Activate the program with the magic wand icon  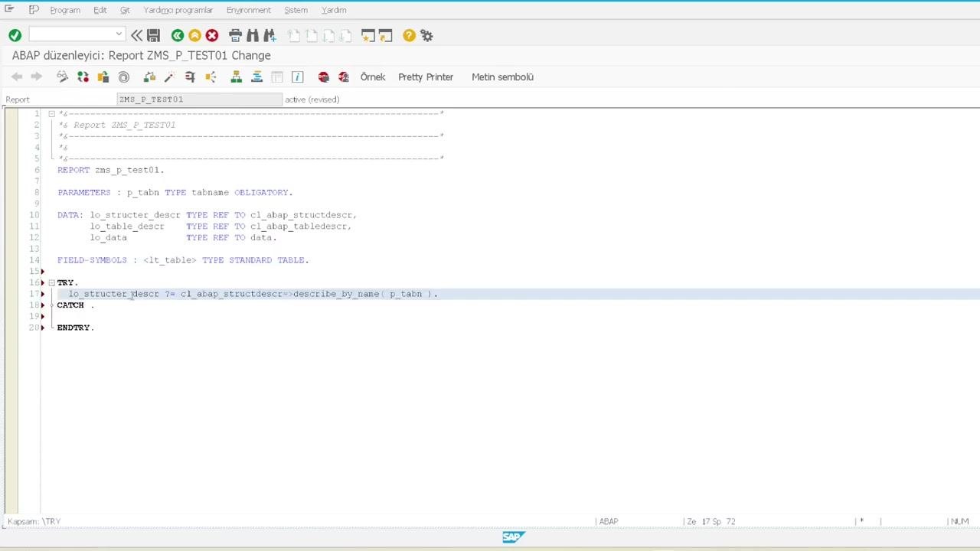coord(169,77)
